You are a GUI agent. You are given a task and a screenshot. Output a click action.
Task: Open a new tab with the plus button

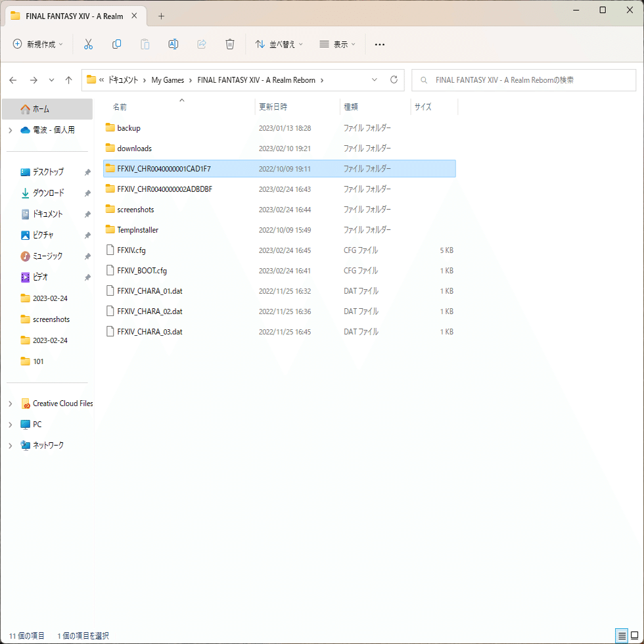[162, 16]
